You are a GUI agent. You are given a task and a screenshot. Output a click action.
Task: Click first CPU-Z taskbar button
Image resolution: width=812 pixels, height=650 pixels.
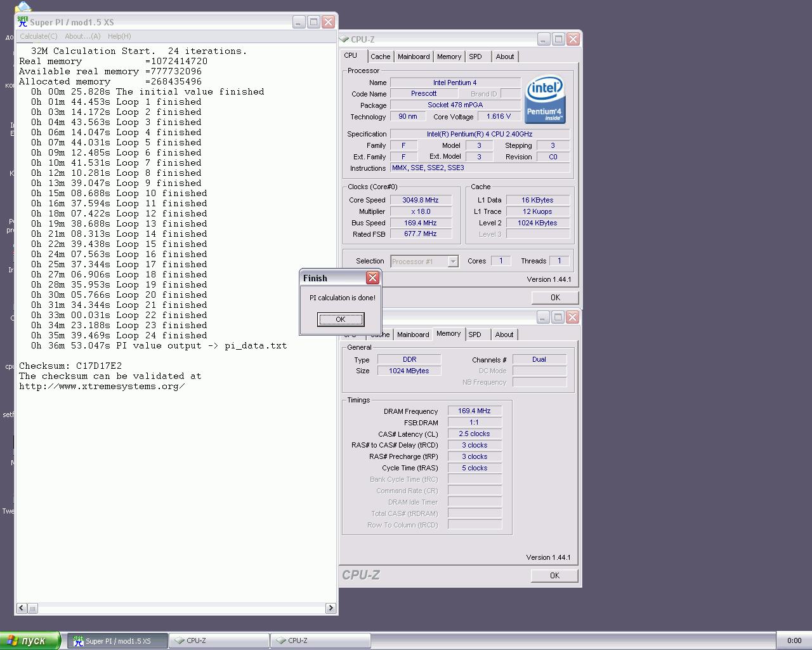[x=219, y=641]
